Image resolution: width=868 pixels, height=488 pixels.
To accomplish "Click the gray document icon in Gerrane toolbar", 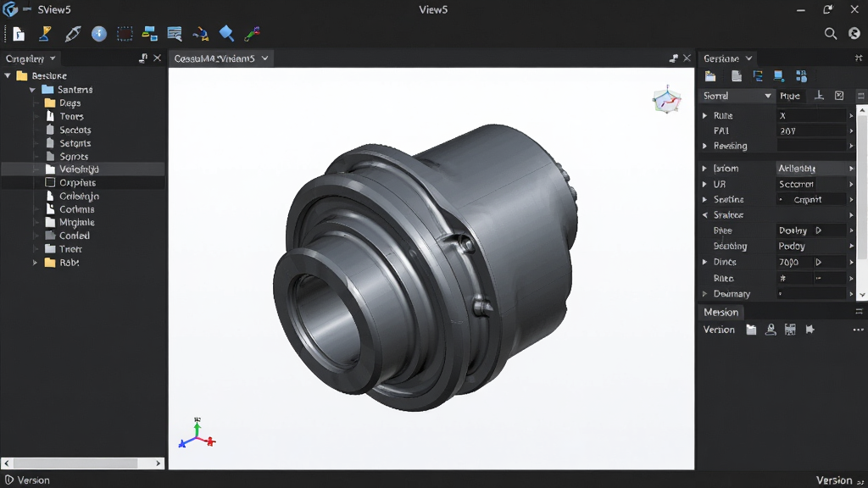I will pyautogui.click(x=736, y=76).
